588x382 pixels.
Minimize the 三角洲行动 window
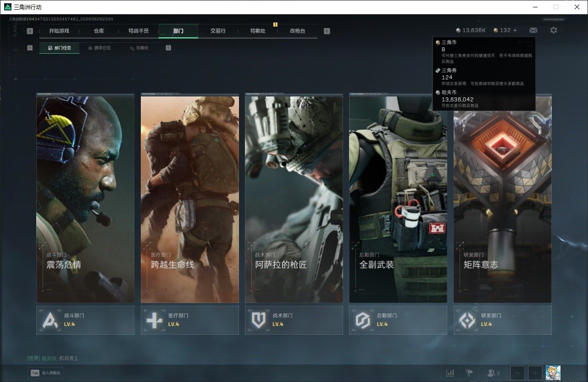[535, 7]
